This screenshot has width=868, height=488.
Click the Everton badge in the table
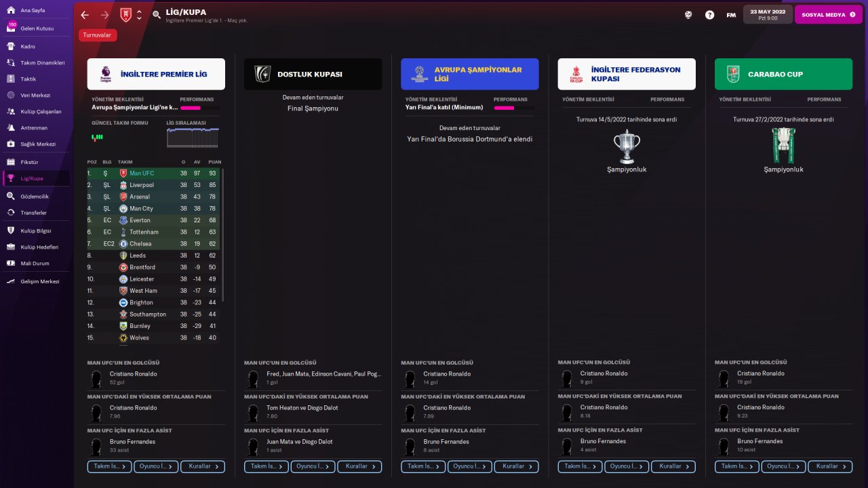(x=123, y=220)
